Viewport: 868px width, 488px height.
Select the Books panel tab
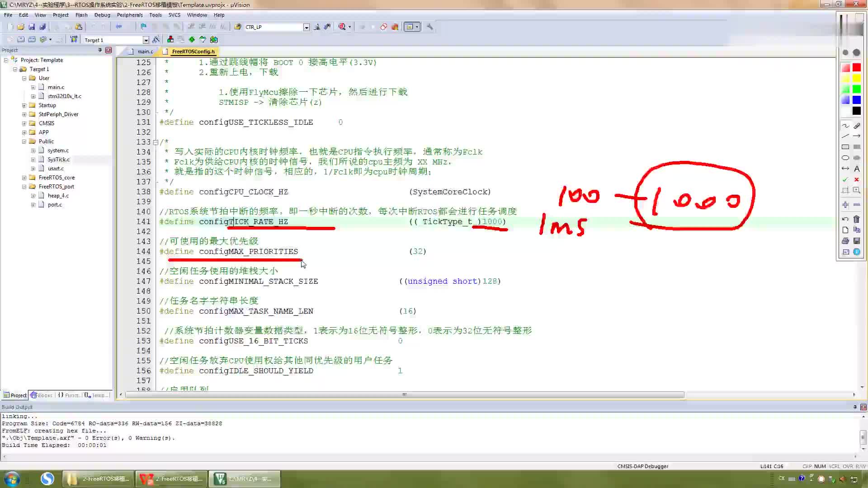point(42,395)
